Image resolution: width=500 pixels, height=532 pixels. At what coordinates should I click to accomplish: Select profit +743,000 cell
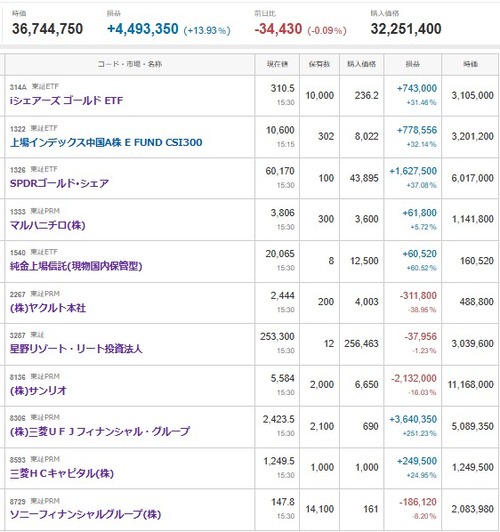pyautogui.click(x=417, y=89)
